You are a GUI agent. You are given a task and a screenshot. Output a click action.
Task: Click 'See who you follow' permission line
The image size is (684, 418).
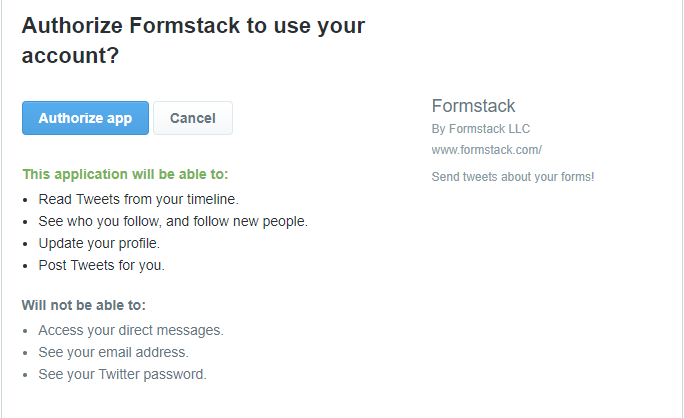pos(172,221)
